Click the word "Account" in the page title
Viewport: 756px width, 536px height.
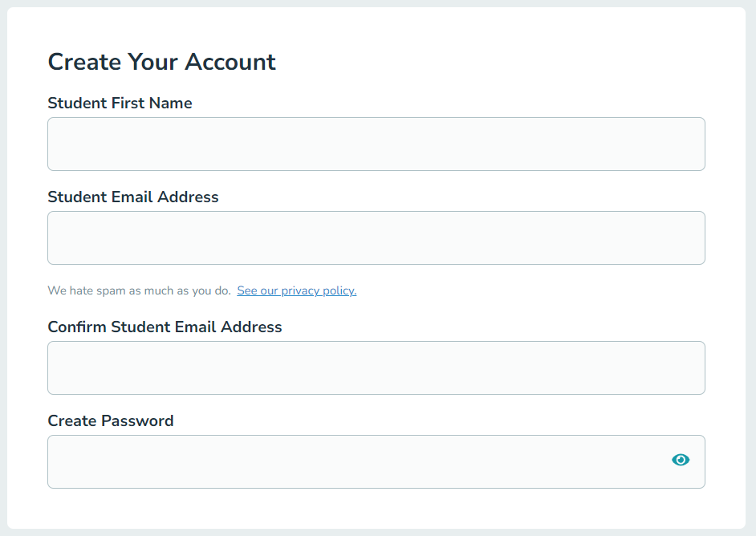230,62
